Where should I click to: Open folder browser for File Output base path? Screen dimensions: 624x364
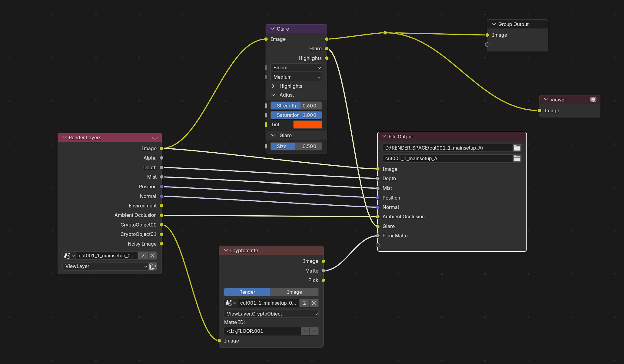(x=517, y=148)
